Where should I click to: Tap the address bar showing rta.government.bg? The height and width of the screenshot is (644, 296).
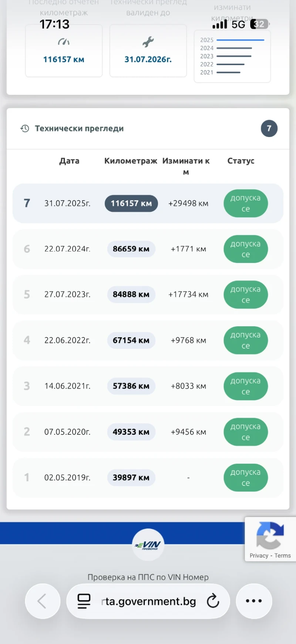[148, 601]
